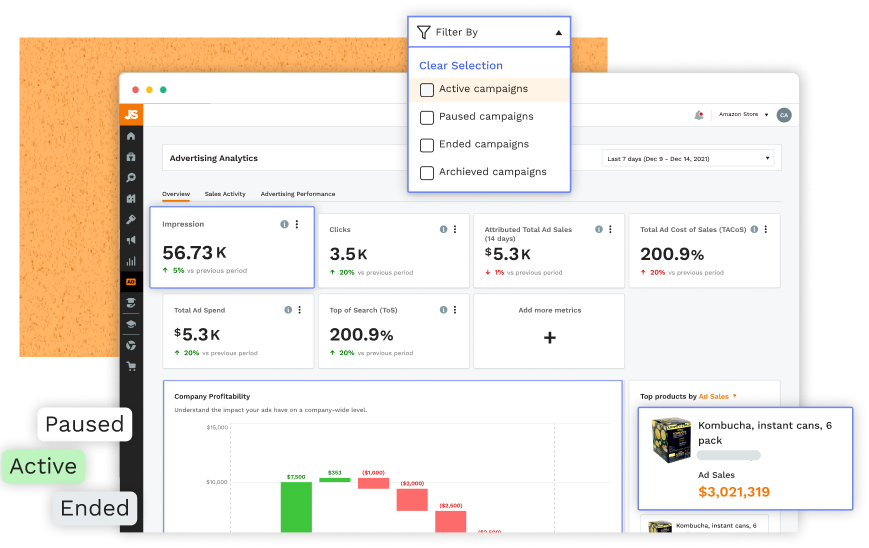Click the red ($2,000) chart bar
869x548 pixels.
[x=412, y=500]
